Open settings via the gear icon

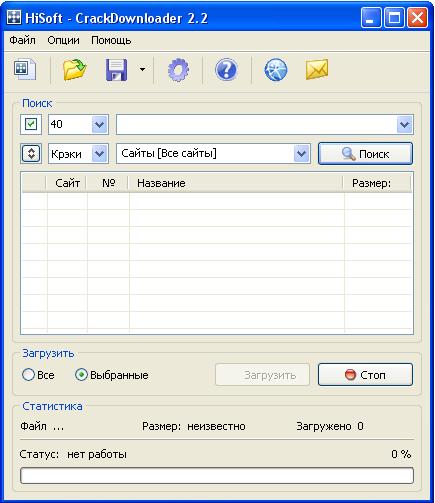[178, 70]
